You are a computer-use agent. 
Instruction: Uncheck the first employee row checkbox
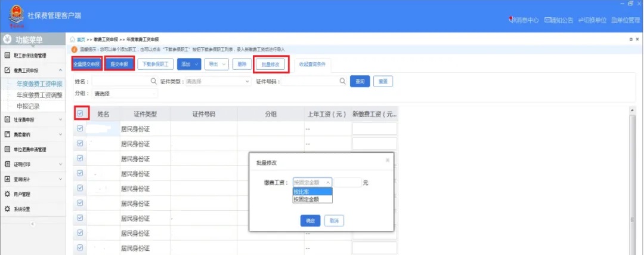tap(80, 128)
